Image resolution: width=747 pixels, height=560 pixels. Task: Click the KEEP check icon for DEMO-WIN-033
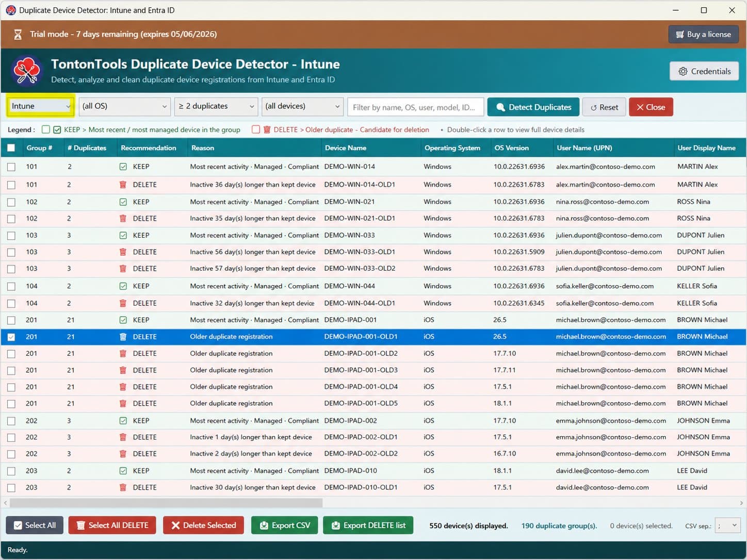click(x=123, y=235)
